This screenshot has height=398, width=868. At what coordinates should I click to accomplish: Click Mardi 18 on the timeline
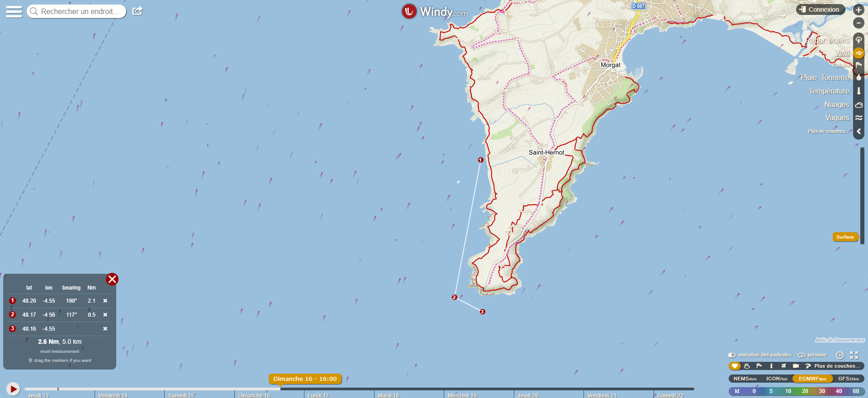(389, 395)
